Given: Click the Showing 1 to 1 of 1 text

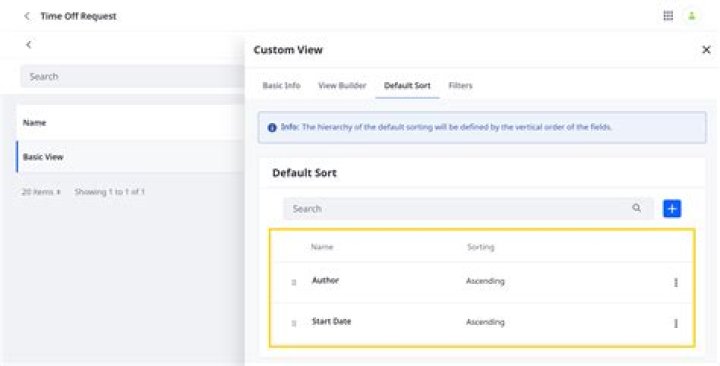Looking at the screenshot, I should coord(110,192).
